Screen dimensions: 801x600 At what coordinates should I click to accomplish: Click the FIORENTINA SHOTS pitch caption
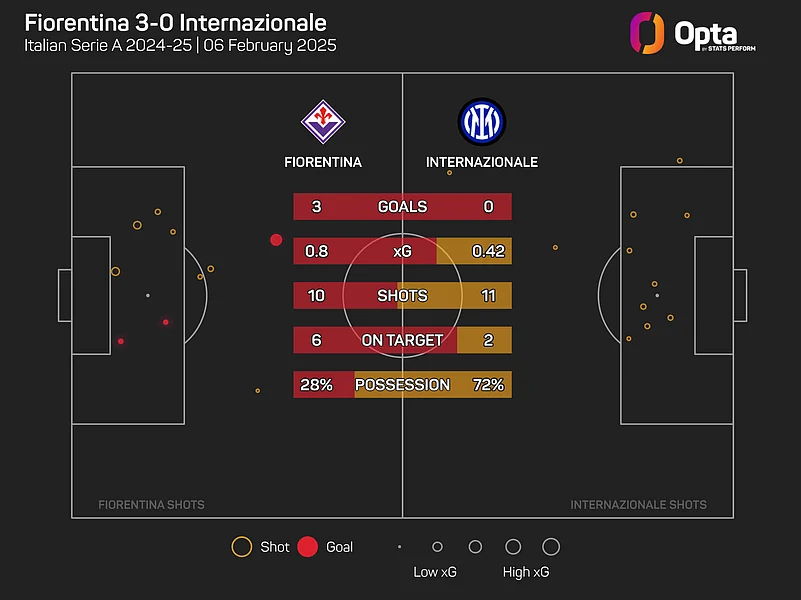tap(151, 505)
